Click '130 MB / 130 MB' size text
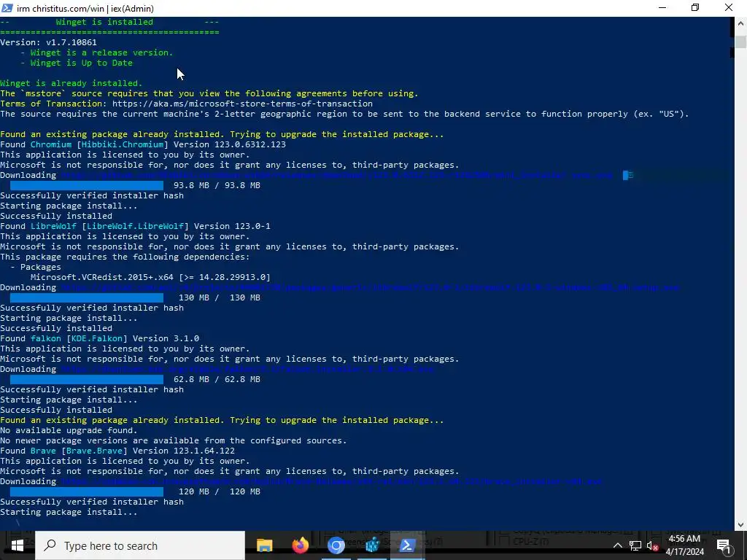The height and width of the screenshot is (560, 747). [220, 297]
